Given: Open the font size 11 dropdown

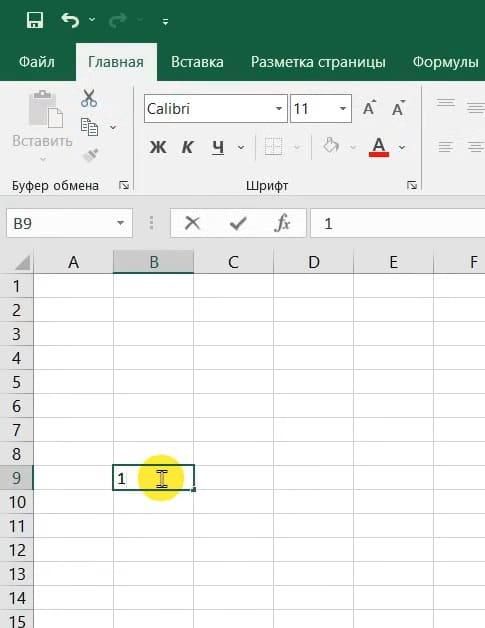Looking at the screenshot, I should click(343, 109).
